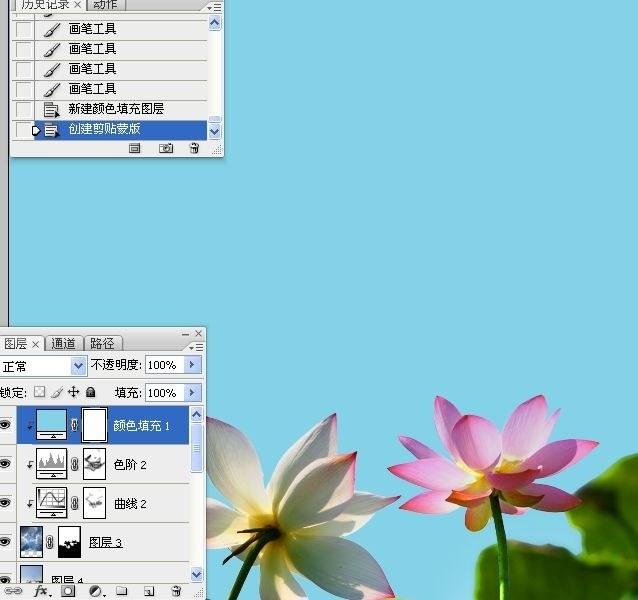The image size is (638, 600).
Task: Delete layer trash icon in Layers panel
Action: coord(176,591)
